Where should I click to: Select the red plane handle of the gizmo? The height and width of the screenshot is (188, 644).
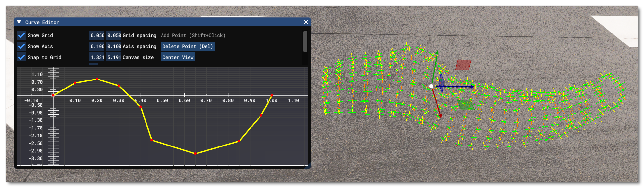pyautogui.click(x=463, y=65)
